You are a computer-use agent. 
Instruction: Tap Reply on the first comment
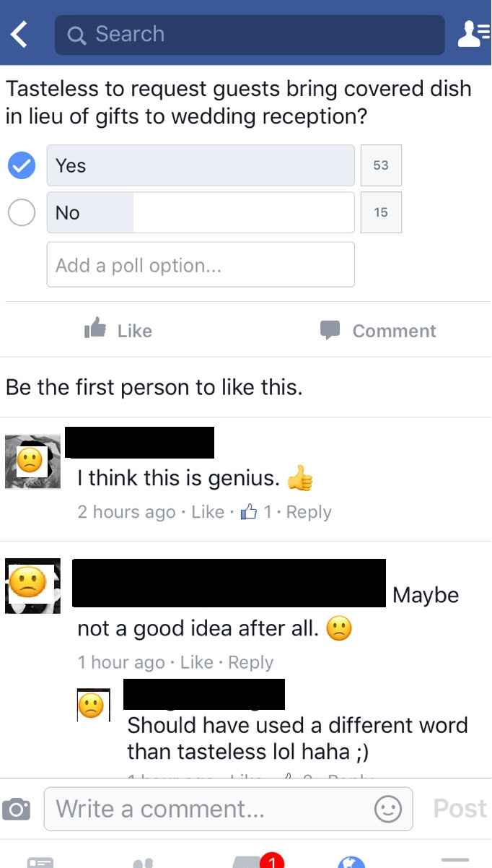(309, 511)
